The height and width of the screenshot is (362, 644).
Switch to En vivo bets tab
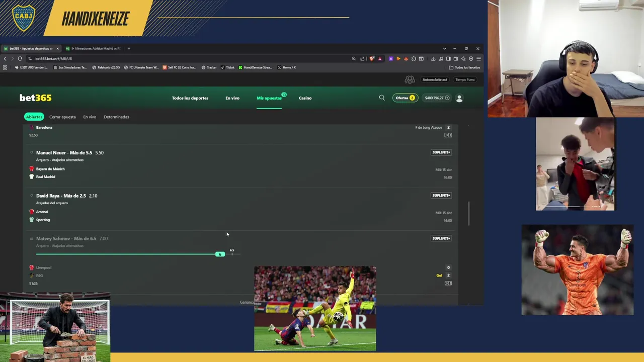click(90, 117)
